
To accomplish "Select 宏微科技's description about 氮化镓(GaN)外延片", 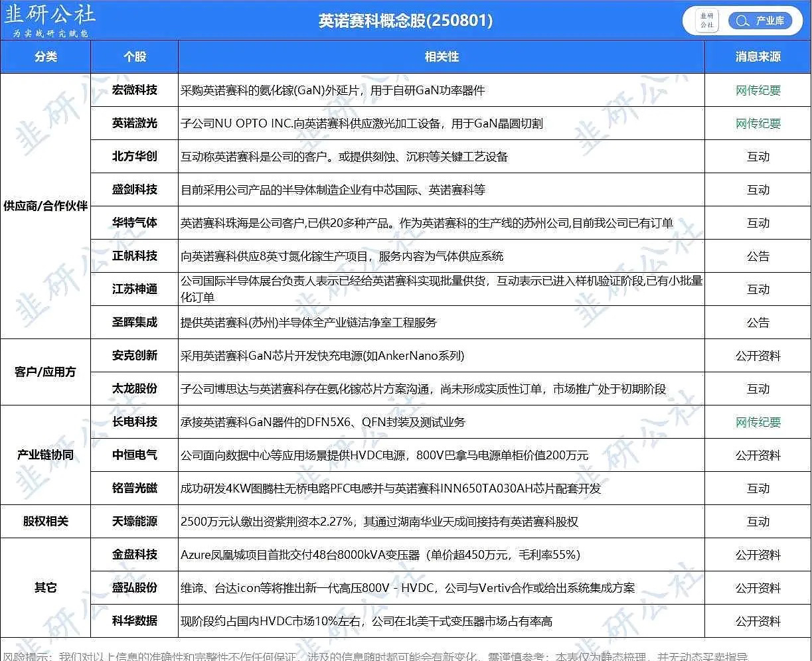I will tap(333, 90).
